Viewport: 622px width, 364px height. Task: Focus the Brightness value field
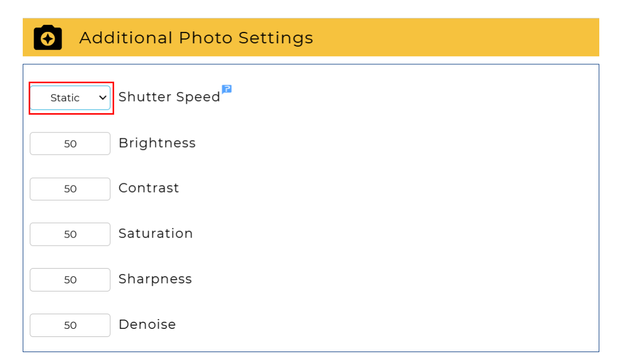point(70,144)
